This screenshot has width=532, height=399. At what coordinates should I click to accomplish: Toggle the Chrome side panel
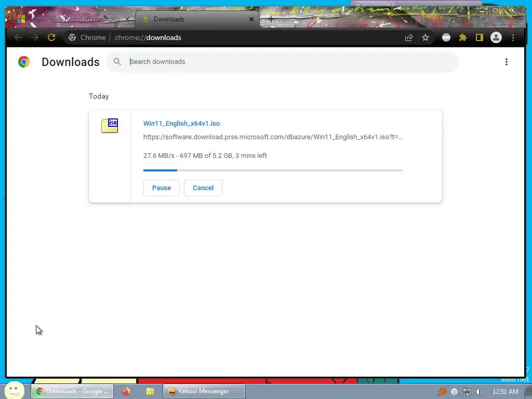[479, 37]
